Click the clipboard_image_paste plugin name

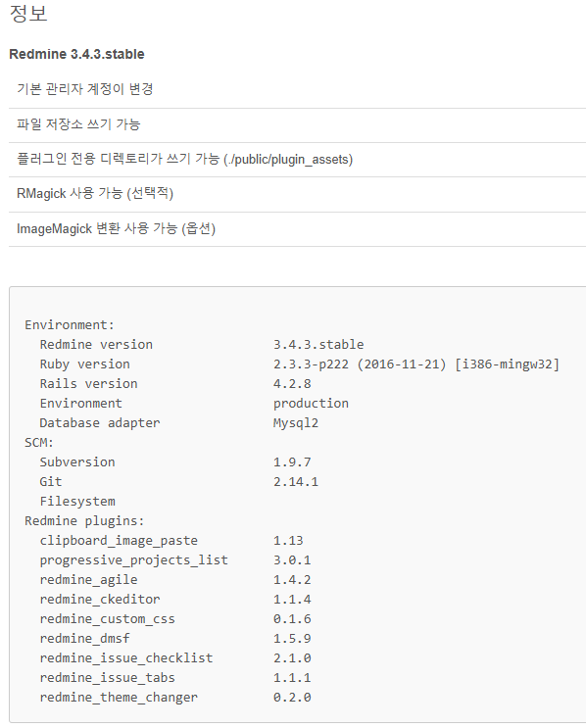(x=119, y=541)
